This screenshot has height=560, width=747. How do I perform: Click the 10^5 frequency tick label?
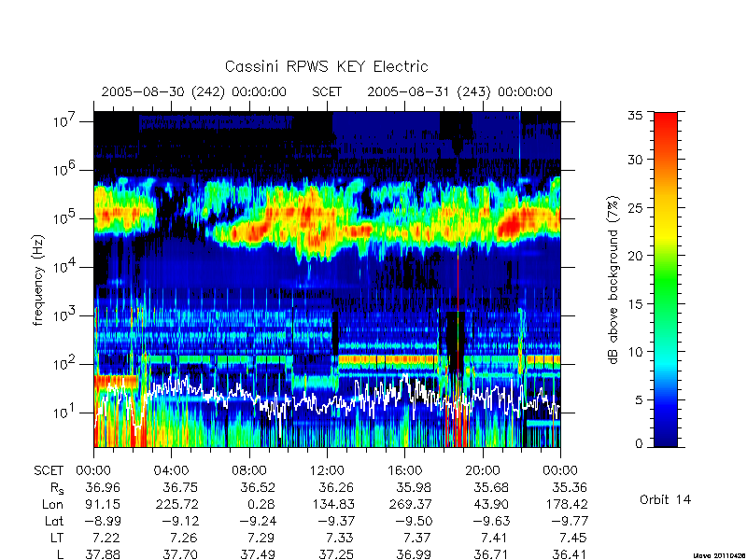(x=64, y=217)
